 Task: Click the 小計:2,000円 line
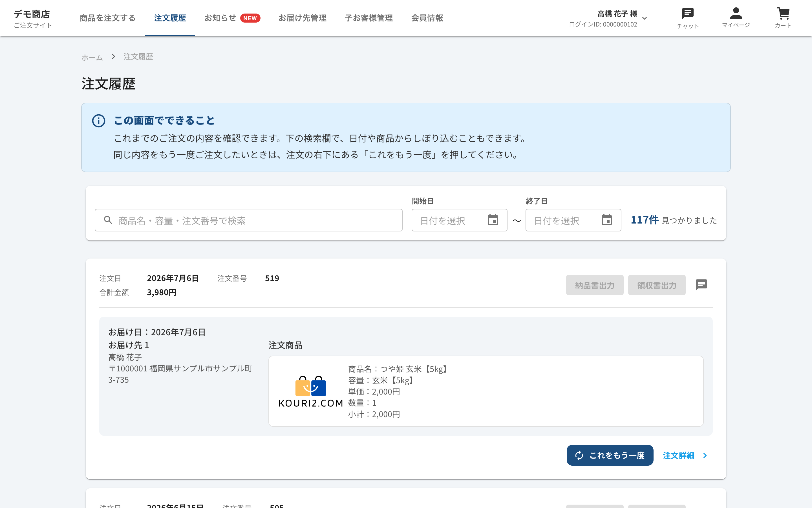(x=374, y=414)
